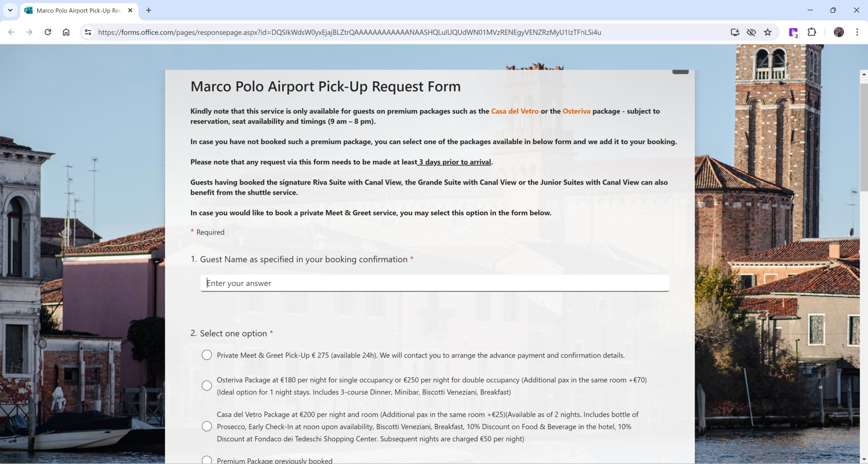
Task: Click the scrollbar down arrow
Action: coord(864,459)
